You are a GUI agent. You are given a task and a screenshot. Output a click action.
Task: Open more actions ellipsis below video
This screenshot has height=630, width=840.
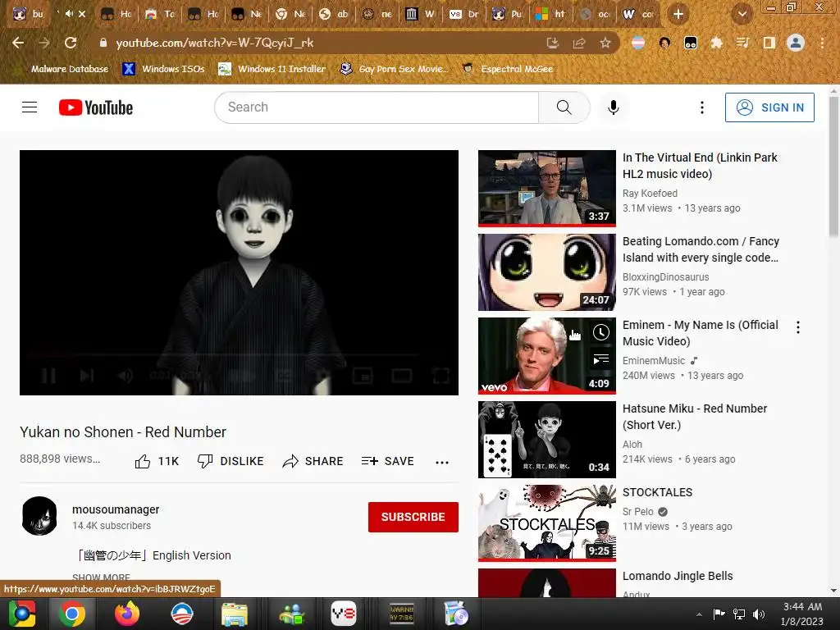[x=442, y=463]
